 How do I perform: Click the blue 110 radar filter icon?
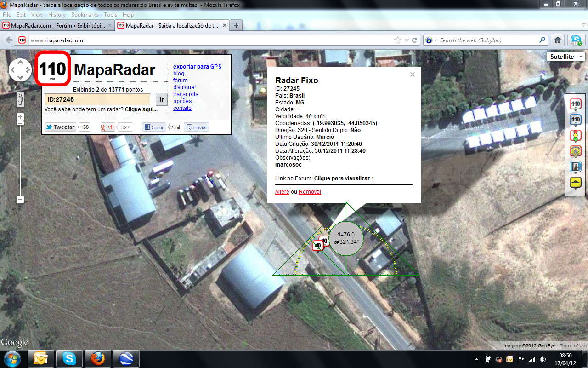tap(576, 120)
